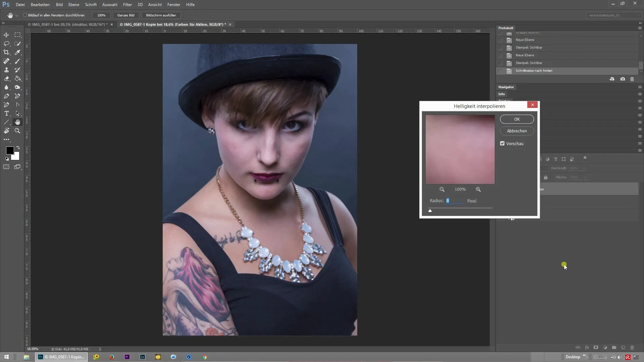Open Protokoll panel options menu
This screenshot has height=362, width=644.
[x=640, y=28]
